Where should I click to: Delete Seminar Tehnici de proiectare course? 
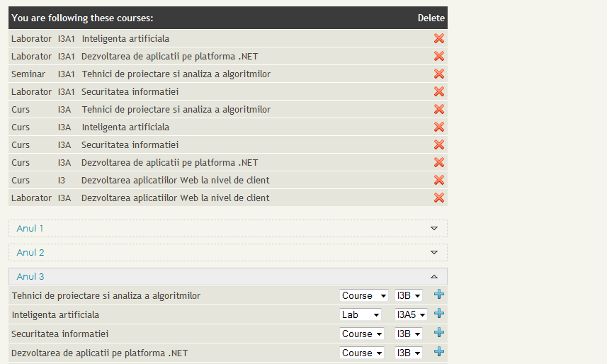(439, 74)
